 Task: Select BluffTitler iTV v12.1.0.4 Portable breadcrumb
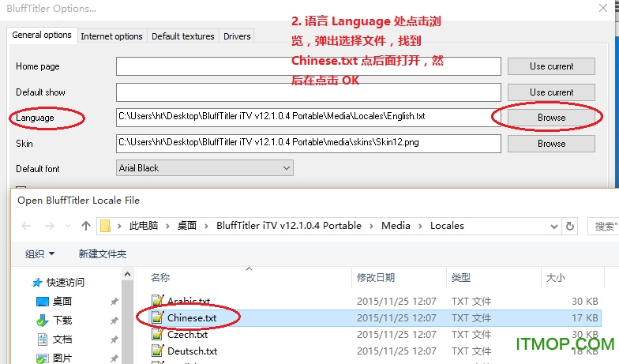[x=289, y=226]
